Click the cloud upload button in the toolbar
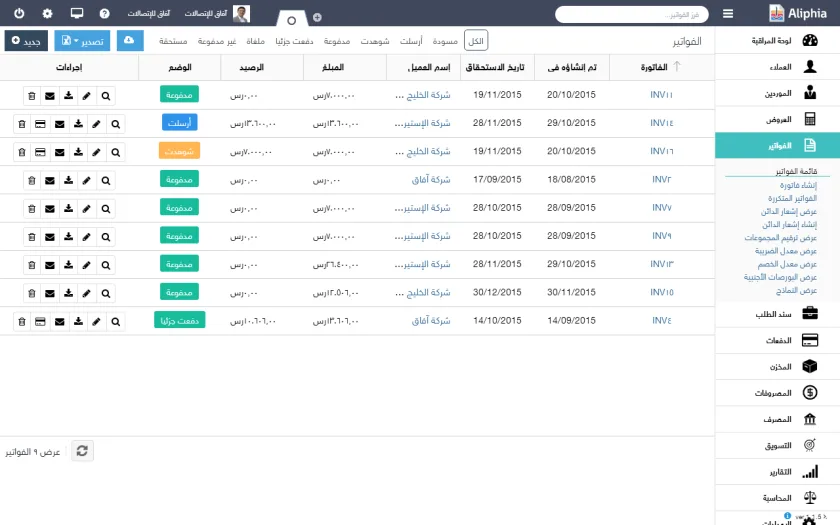Viewport: 840px width, 525px height. pos(130,41)
